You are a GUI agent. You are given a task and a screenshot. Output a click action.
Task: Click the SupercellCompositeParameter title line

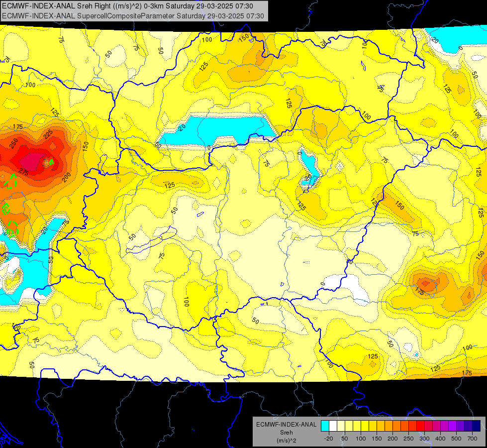point(133,16)
